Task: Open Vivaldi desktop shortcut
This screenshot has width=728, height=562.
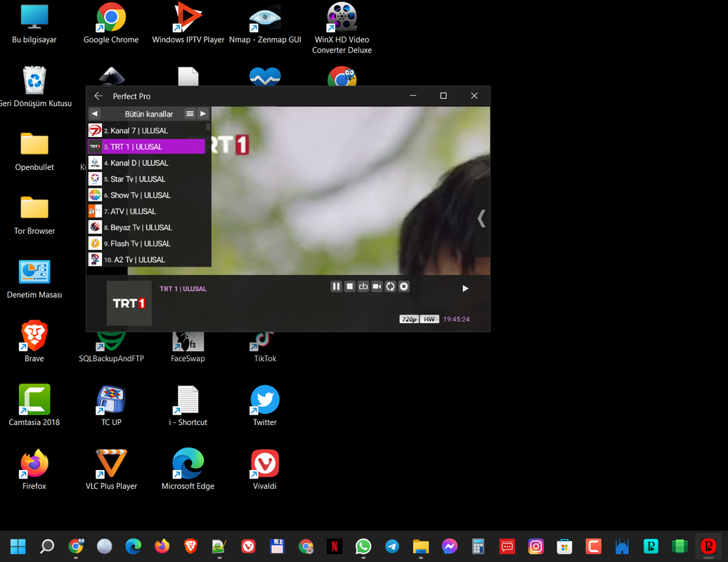Action: tap(265, 470)
